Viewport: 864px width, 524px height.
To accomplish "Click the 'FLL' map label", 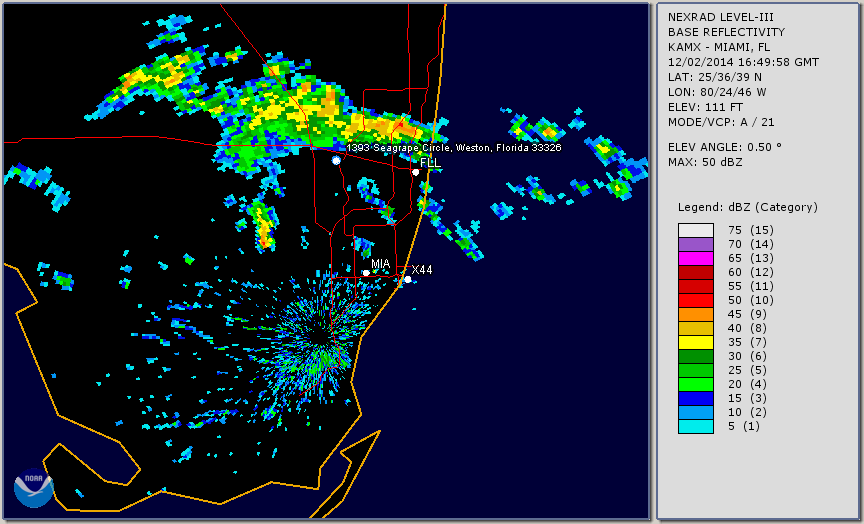I will pyautogui.click(x=430, y=163).
